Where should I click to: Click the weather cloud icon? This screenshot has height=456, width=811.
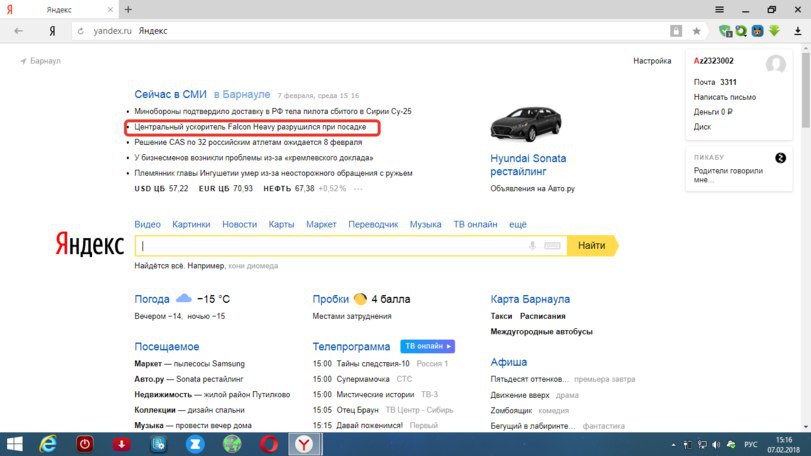184,298
